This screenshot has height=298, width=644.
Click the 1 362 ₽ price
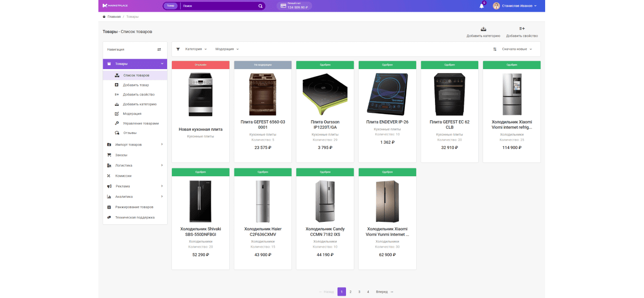387,142
